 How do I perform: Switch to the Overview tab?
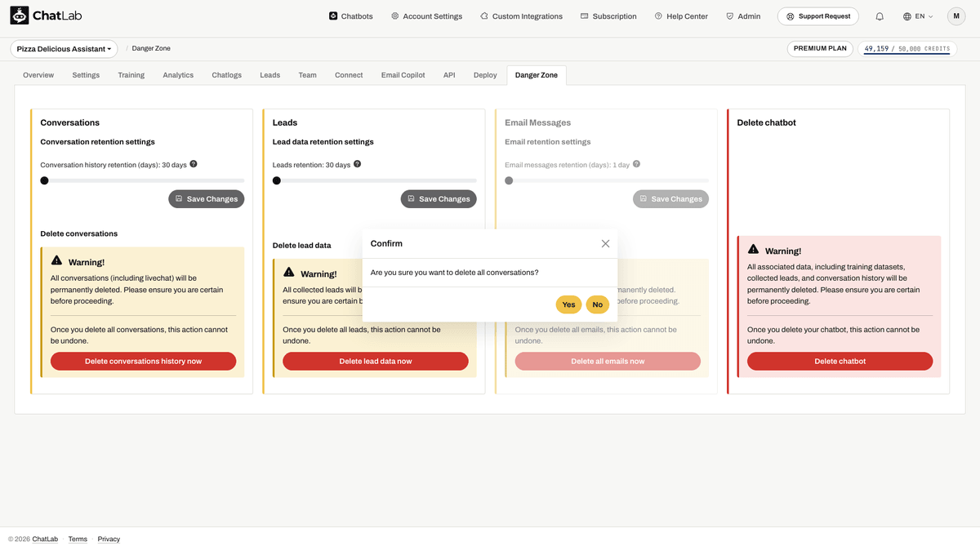point(38,75)
